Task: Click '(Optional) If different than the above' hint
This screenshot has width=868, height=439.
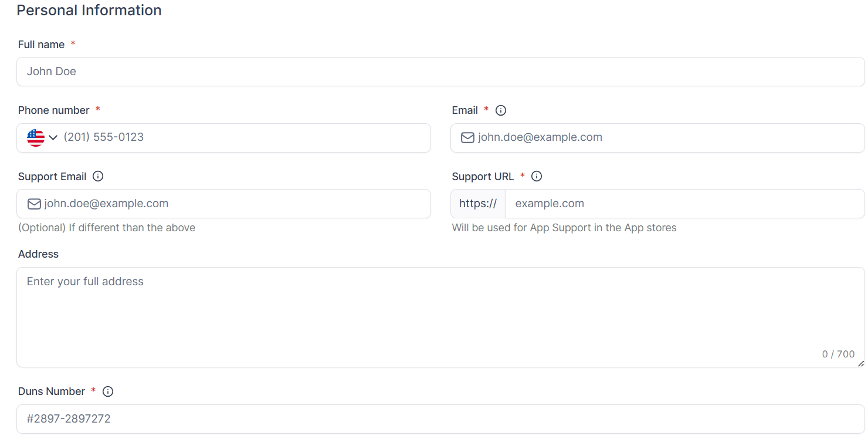Action: tap(107, 228)
